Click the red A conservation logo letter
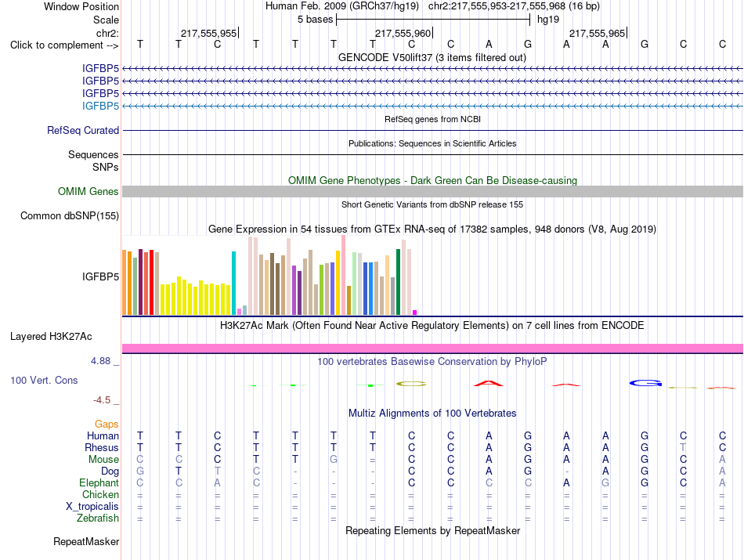The height and width of the screenshot is (560, 744). point(489,383)
